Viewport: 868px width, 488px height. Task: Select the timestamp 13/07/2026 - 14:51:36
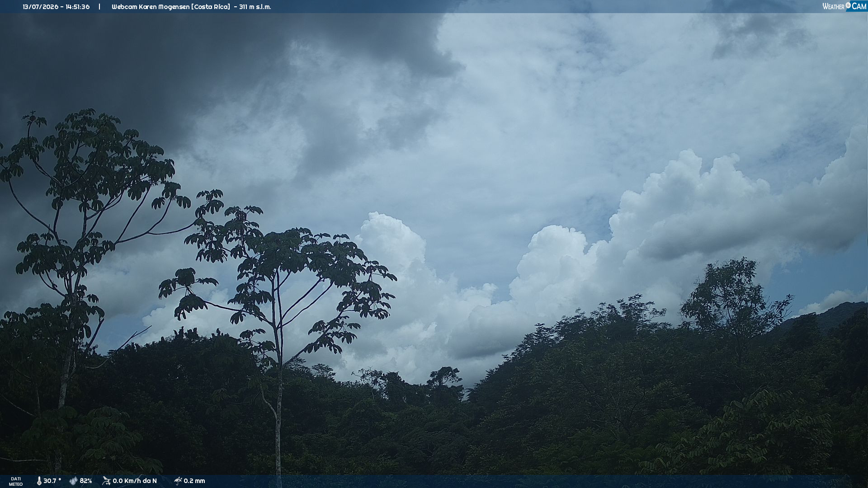coord(56,7)
